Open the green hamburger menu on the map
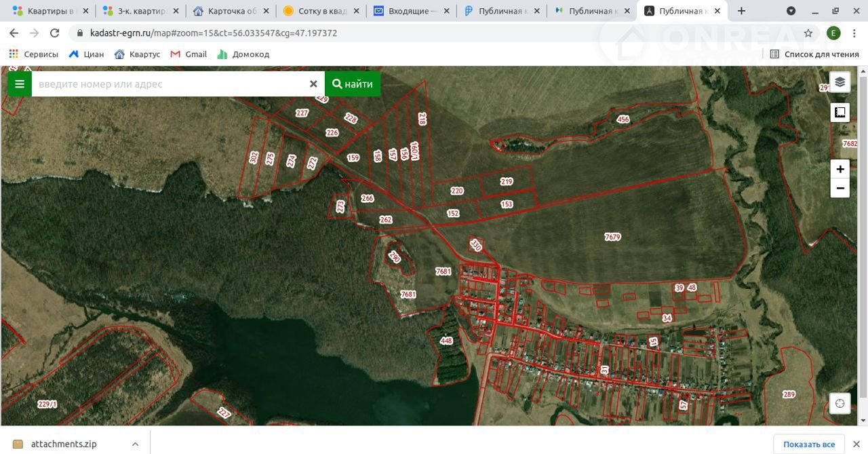868x454 pixels. point(20,84)
